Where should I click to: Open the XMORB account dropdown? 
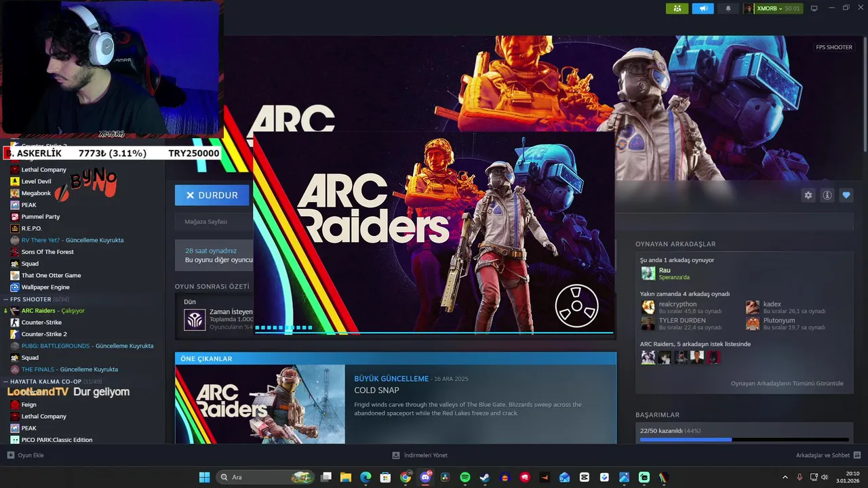pyautogui.click(x=773, y=8)
